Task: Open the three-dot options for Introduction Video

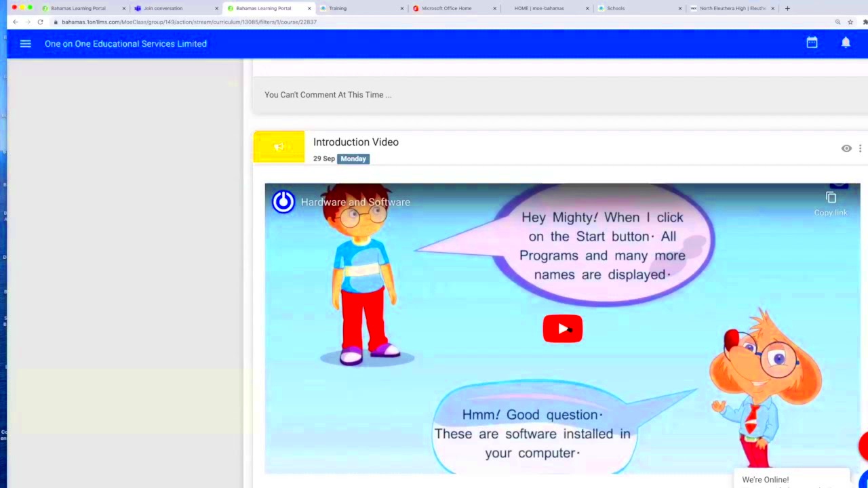Action: click(860, 148)
